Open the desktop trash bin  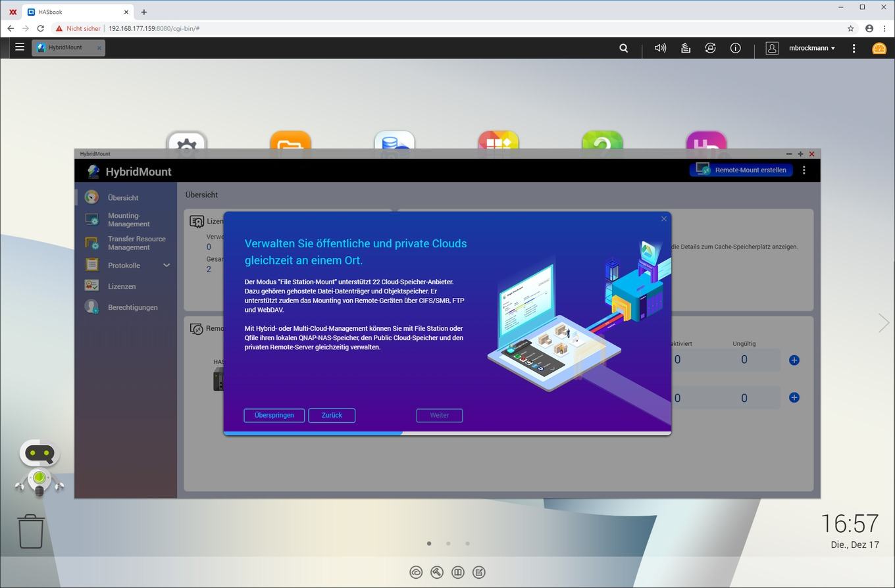point(31,531)
